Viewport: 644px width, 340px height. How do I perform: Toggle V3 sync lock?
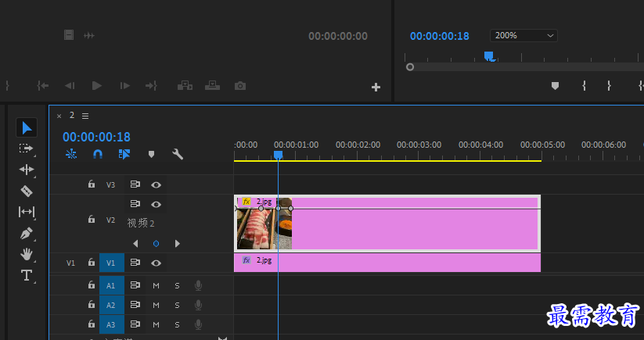[x=135, y=184]
